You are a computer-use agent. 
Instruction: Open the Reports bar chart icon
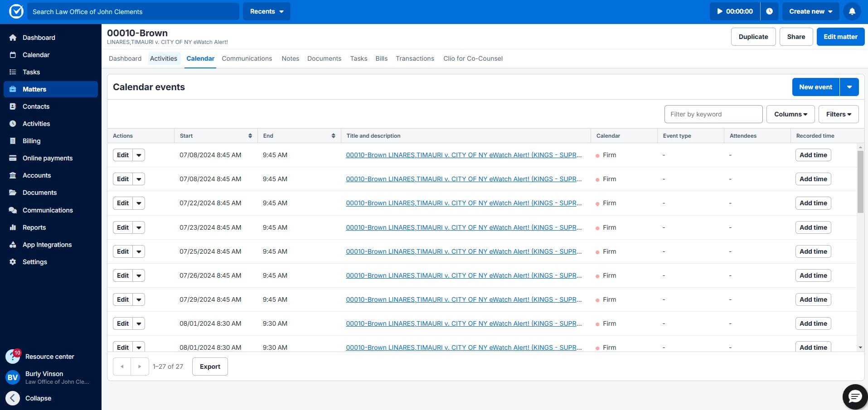(x=13, y=227)
